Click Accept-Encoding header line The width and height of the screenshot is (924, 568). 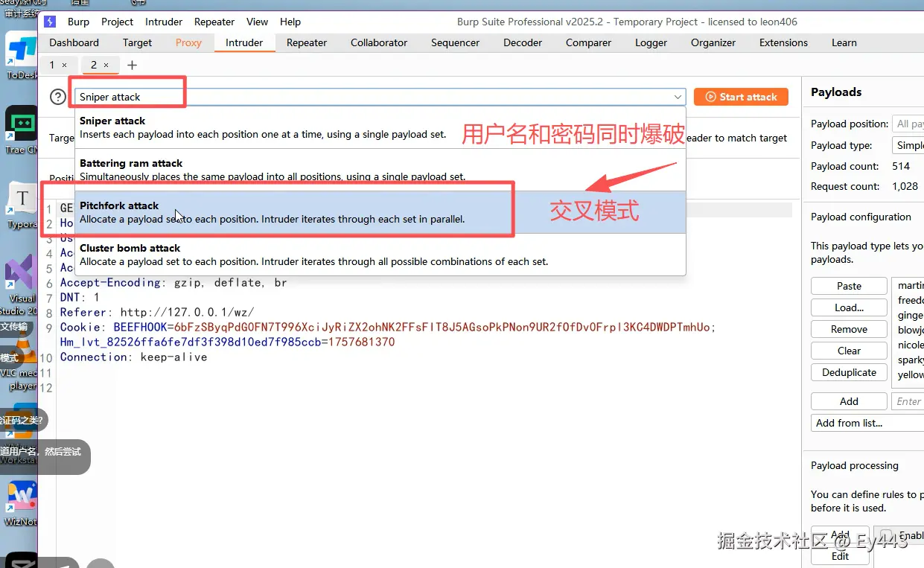(173, 283)
